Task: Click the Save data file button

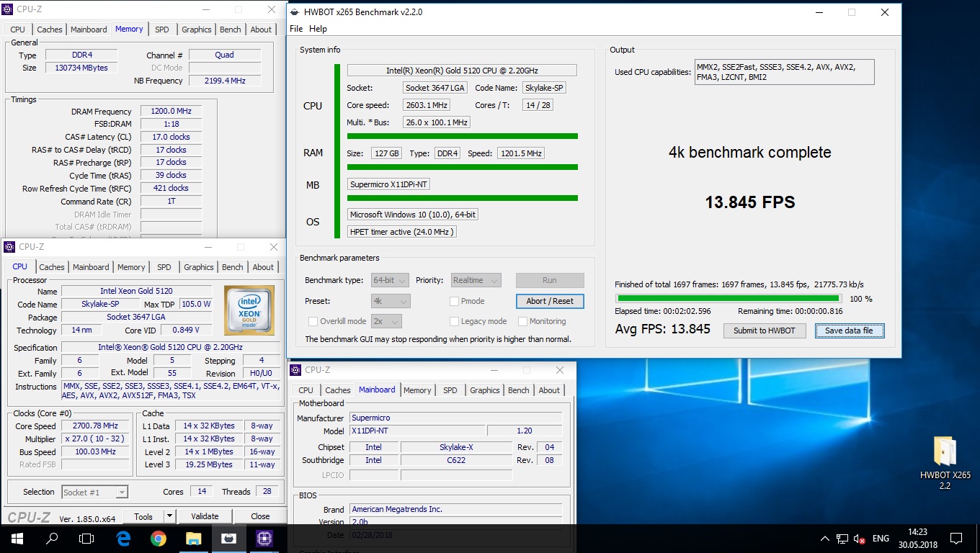Action: (x=849, y=331)
